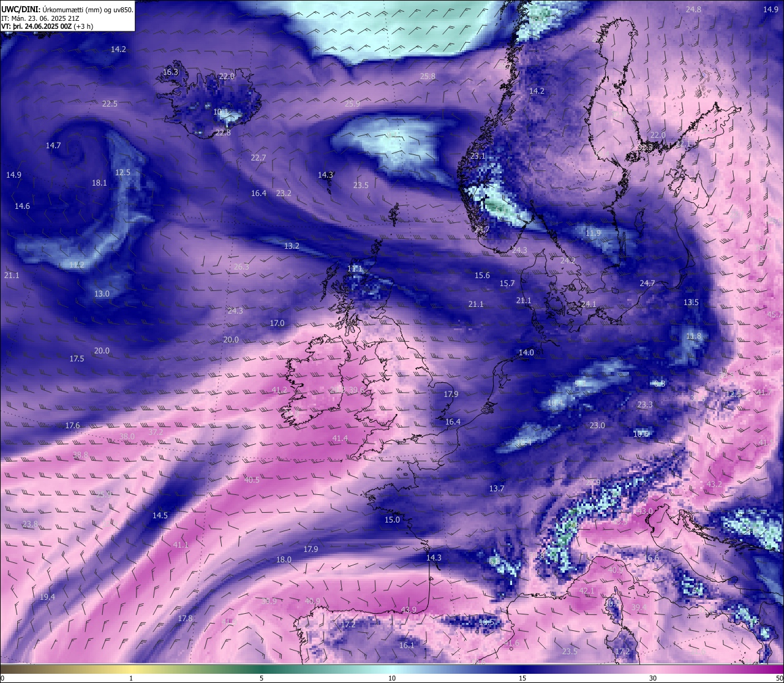The image size is (784, 683).
Task: Click the map value '25.8'
Action: pos(428,77)
